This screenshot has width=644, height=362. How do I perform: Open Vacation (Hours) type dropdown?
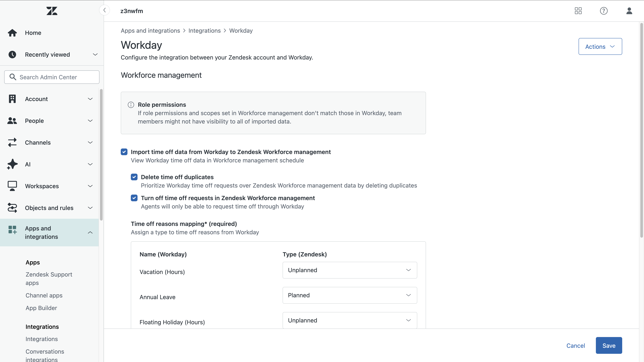click(350, 270)
